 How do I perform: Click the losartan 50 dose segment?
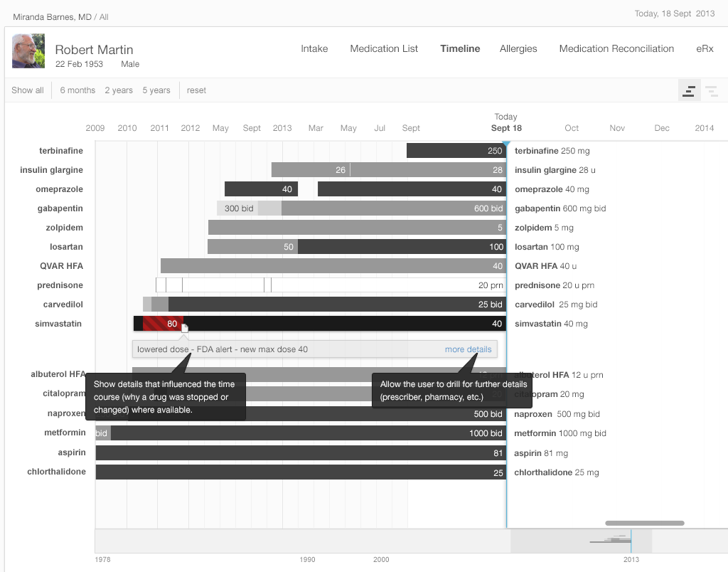click(x=252, y=247)
